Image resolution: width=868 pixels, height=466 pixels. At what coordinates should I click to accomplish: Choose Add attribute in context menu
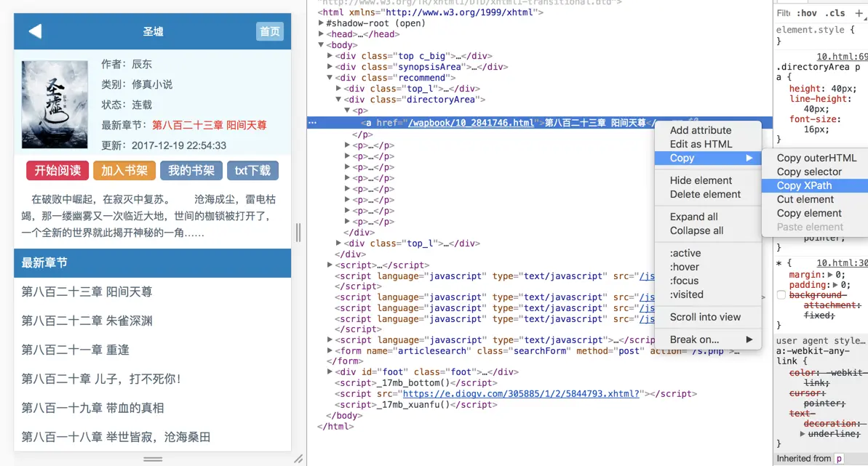(700, 130)
